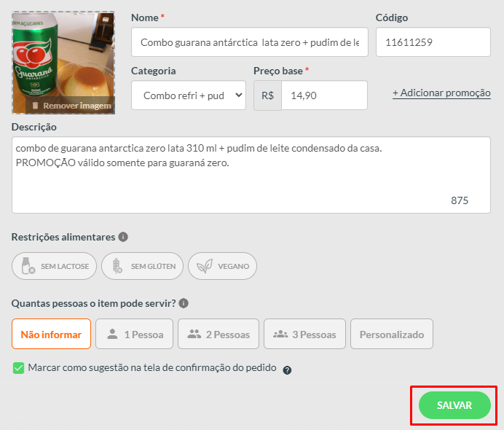Click the Preço base price field
Image resolution: width=504 pixels, height=430 pixels.
pos(324,95)
